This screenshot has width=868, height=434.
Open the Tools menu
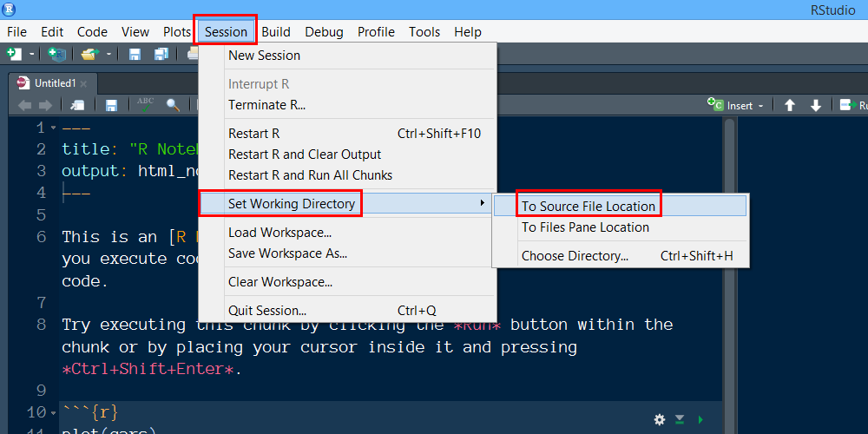pyautogui.click(x=424, y=31)
